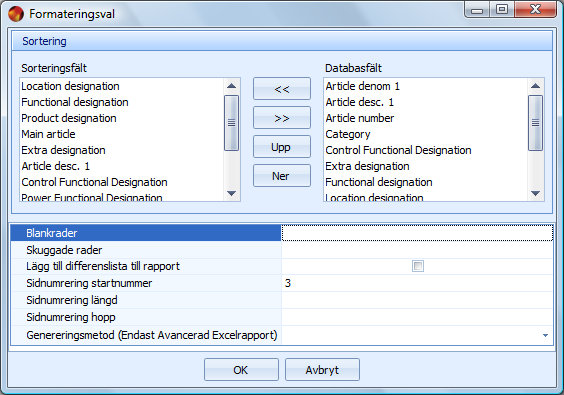Click Sidnumrering startnummer value 3

pos(417,283)
